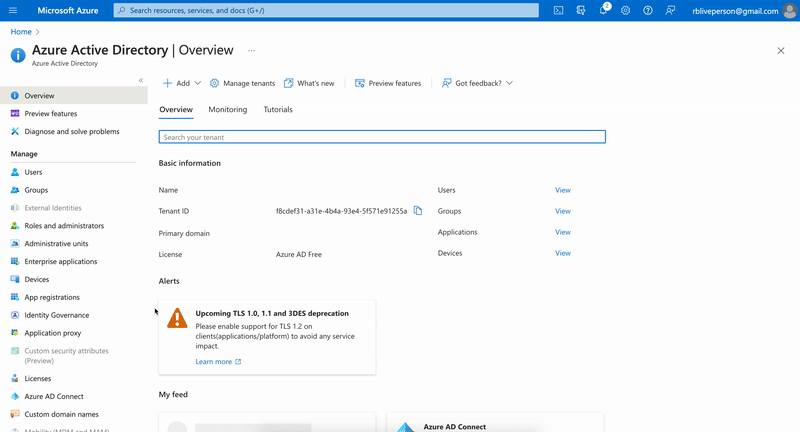Expand the Got feedback dropdown
This screenshot has height=432, width=800.
[477, 83]
